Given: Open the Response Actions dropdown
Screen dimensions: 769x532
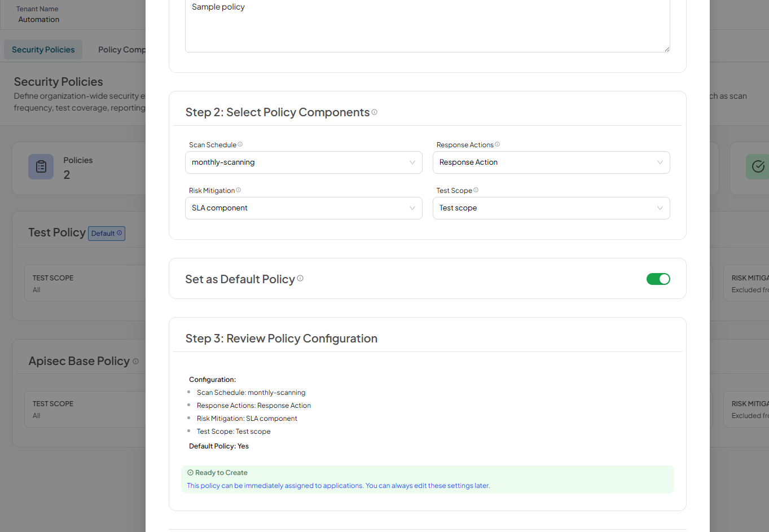Looking at the screenshot, I should point(551,162).
